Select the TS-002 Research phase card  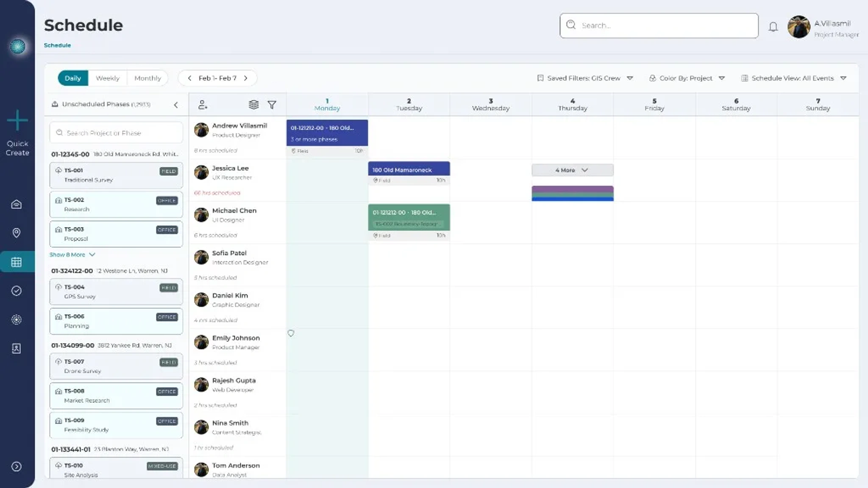[x=116, y=204]
